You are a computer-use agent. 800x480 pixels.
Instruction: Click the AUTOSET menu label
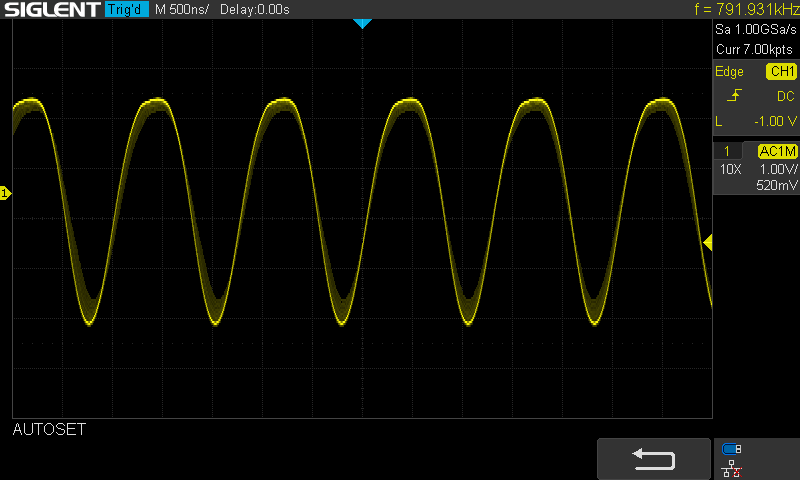(49, 430)
